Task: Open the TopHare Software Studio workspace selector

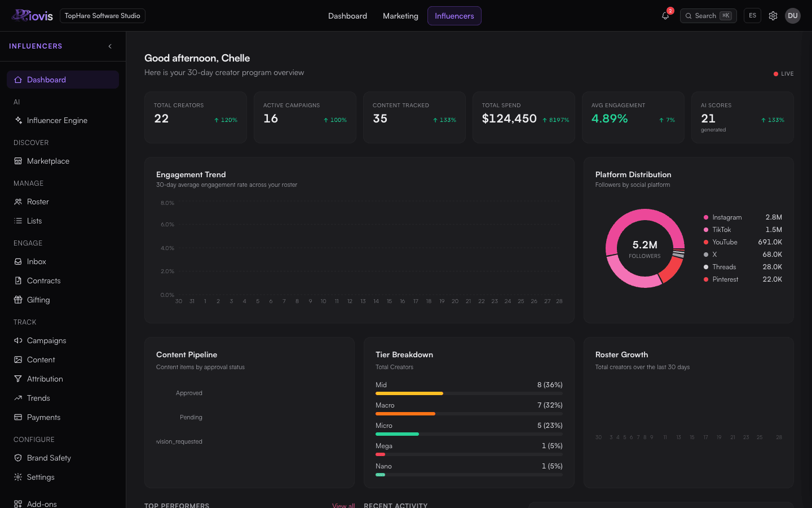Action: pos(102,16)
